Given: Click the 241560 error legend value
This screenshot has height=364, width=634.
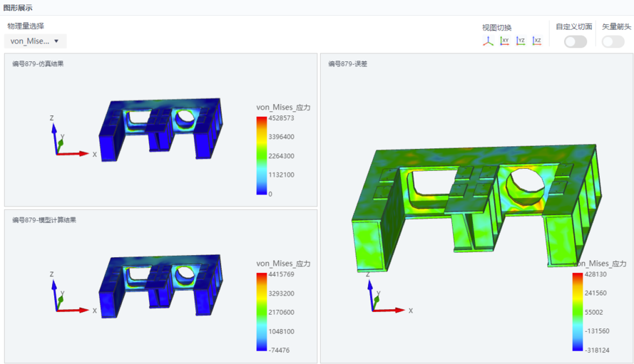Looking at the screenshot, I should (x=595, y=293).
